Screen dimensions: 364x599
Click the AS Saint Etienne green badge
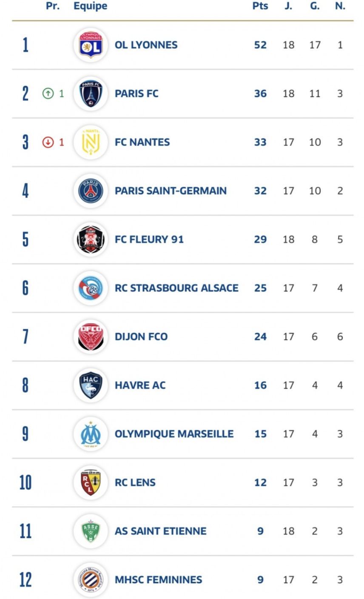click(x=91, y=531)
